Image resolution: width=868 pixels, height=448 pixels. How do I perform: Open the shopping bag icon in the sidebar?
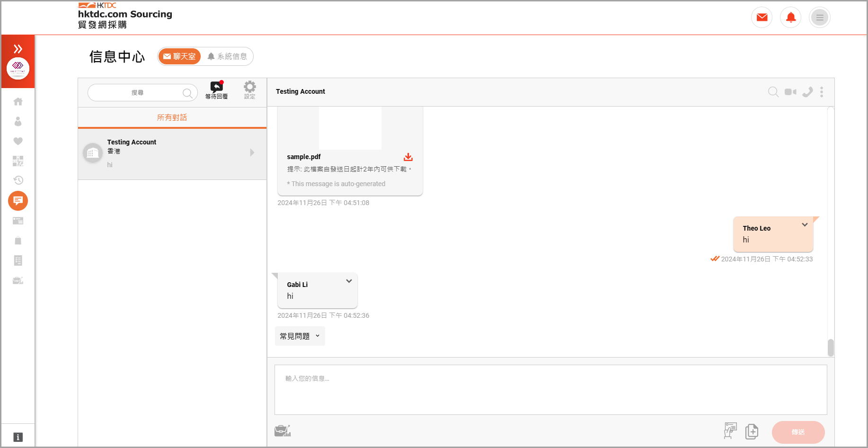tap(18, 241)
